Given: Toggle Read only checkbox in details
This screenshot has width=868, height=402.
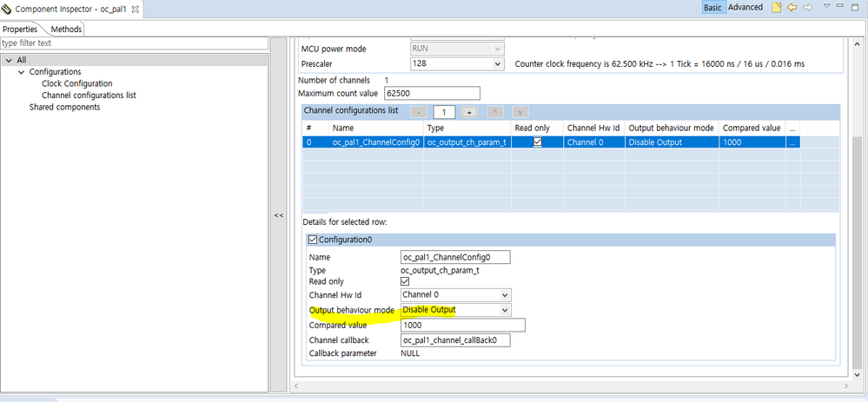Looking at the screenshot, I should 405,281.
